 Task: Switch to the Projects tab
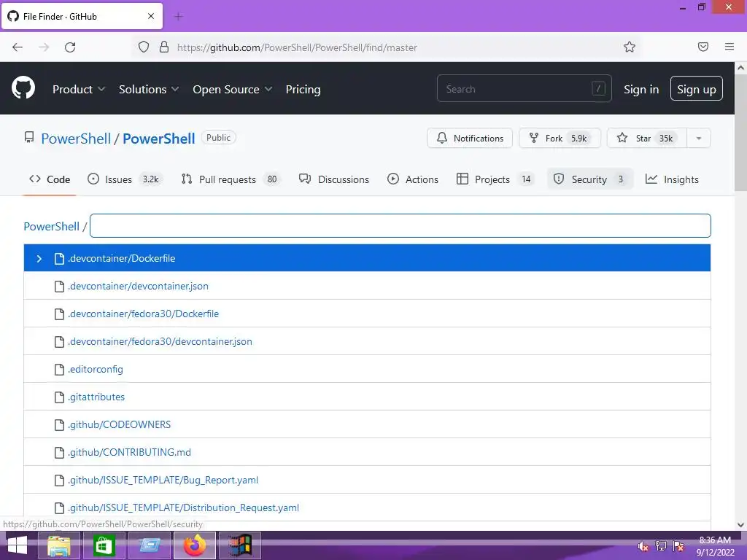(495, 179)
